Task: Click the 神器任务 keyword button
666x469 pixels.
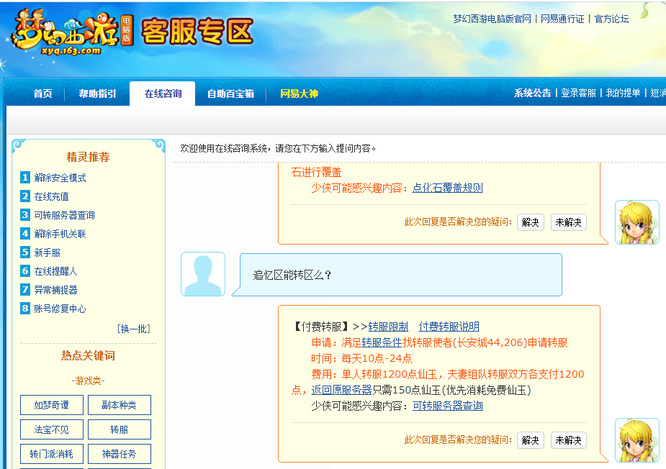Action: (119, 454)
